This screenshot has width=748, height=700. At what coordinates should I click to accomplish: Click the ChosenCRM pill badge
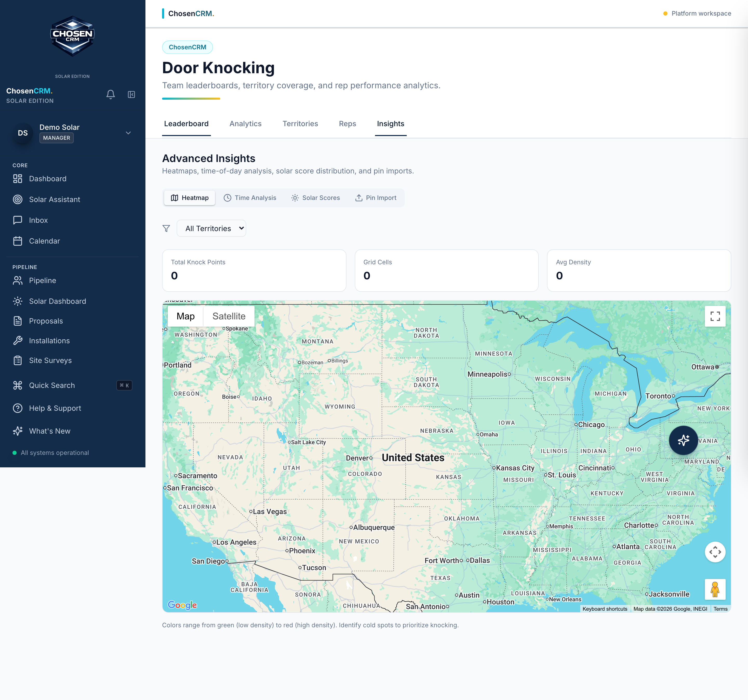click(187, 47)
